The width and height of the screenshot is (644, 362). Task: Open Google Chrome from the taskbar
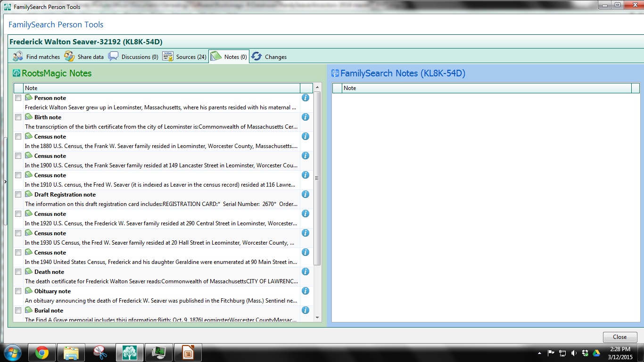point(41,353)
